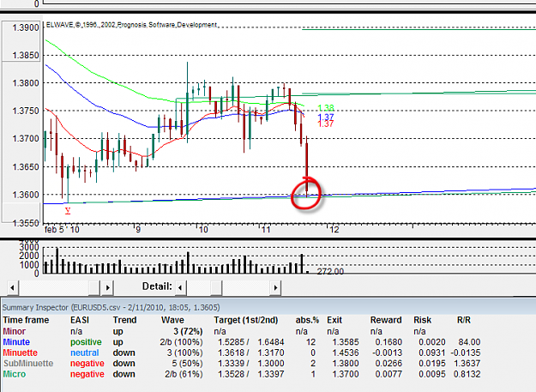
Task: Click the EASI column header
Action: pyautogui.click(x=80, y=320)
